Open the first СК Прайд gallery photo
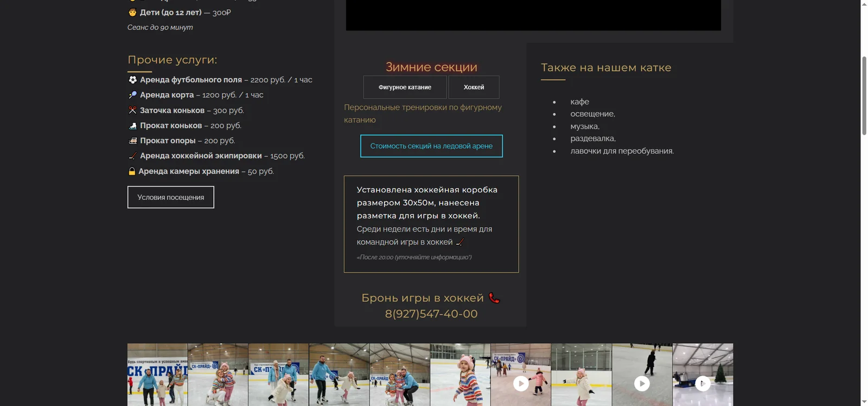The image size is (868, 406). tap(157, 375)
